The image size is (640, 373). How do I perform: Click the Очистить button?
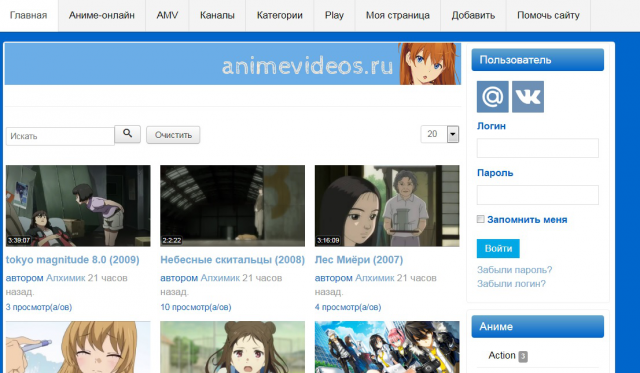pyautogui.click(x=173, y=135)
